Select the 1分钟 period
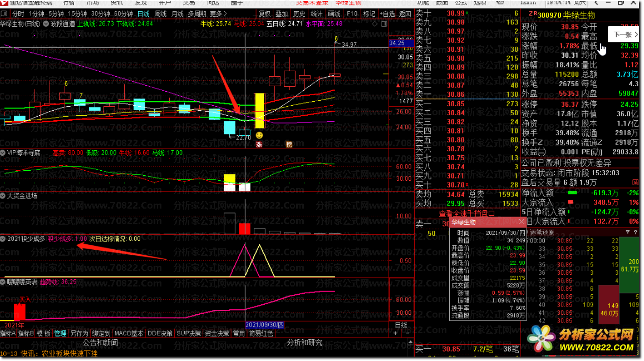This screenshot has height=361, width=644. pyautogui.click(x=37, y=13)
